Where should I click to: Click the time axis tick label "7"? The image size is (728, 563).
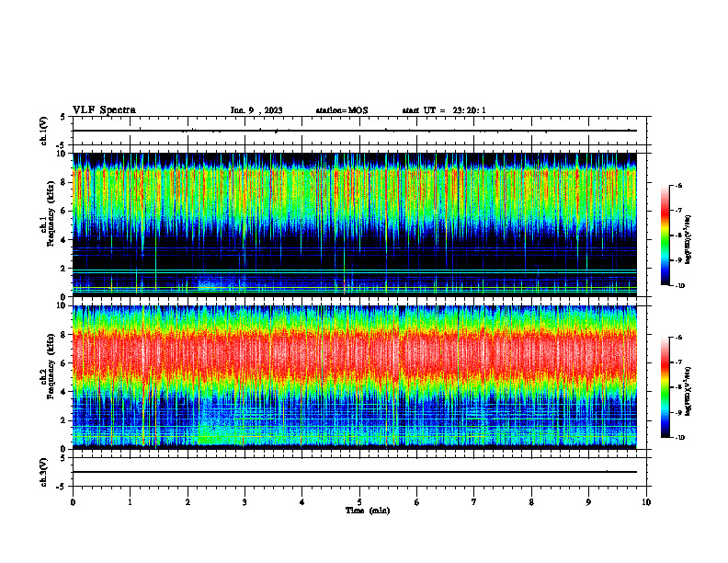click(474, 502)
